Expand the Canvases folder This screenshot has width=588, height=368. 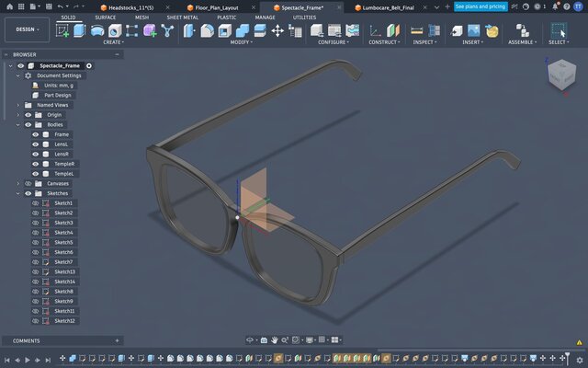click(x=17, y=184)
